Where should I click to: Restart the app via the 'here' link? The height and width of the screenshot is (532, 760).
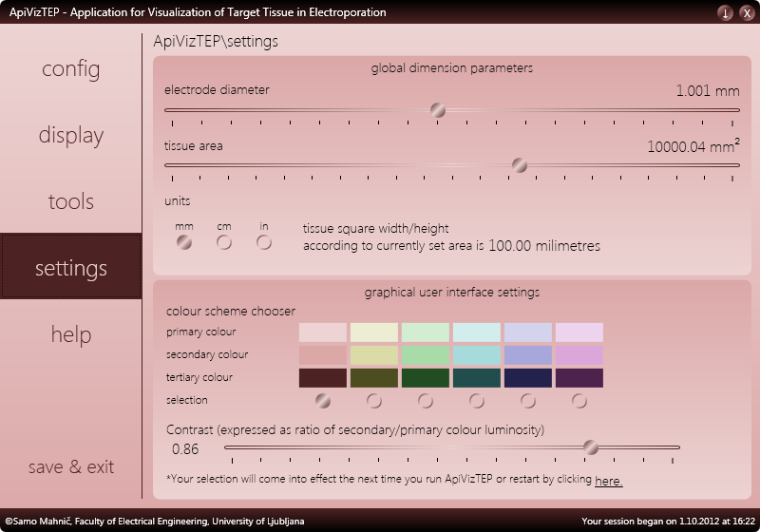pyautogui.click(x=608, y=481)
